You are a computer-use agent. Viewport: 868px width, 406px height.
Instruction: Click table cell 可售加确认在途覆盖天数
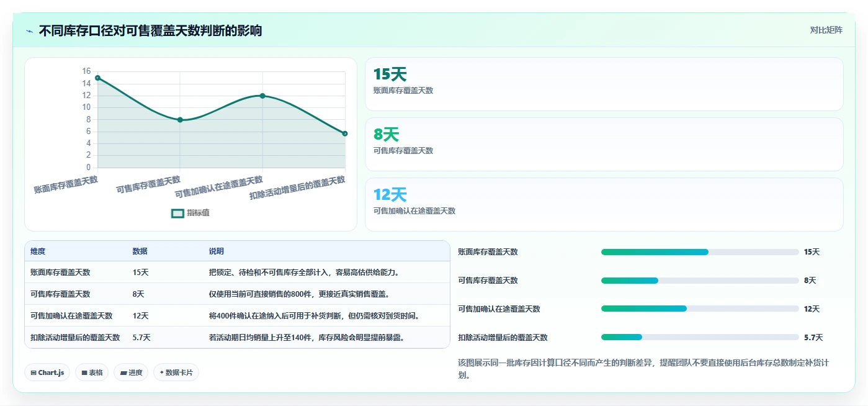click(x=71, y=316)
